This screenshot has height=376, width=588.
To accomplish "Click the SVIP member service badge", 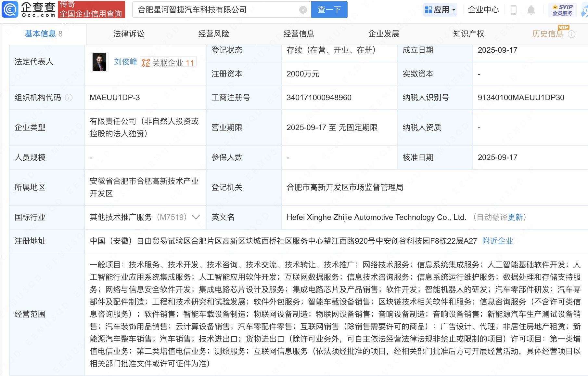I will [562, 10].
